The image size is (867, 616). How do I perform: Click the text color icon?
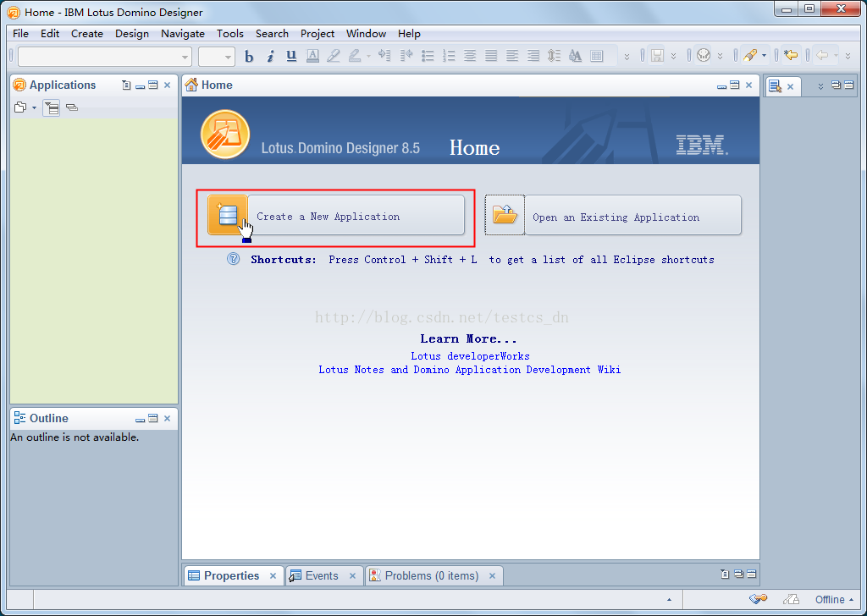click(312, 56)
